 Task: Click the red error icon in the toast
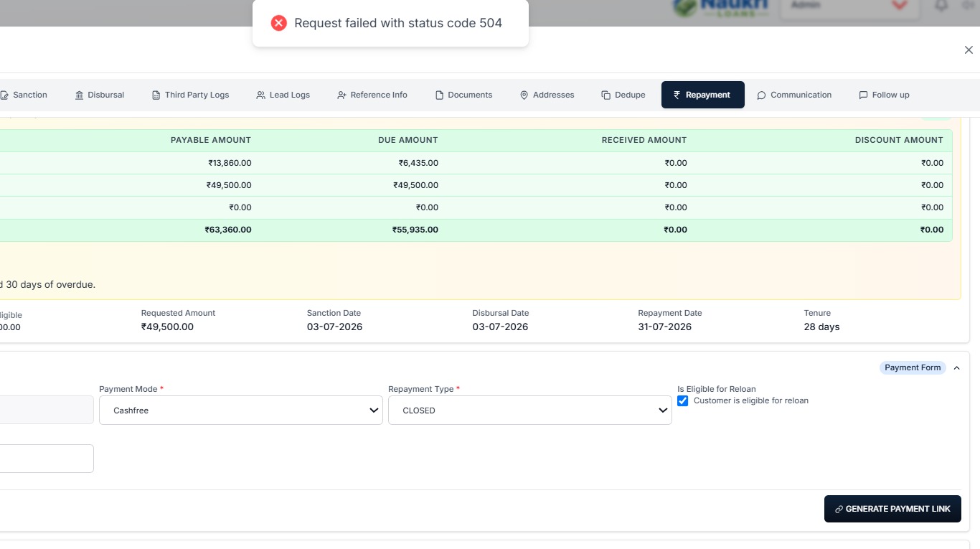pyautogui.click(x=279, y=23)
